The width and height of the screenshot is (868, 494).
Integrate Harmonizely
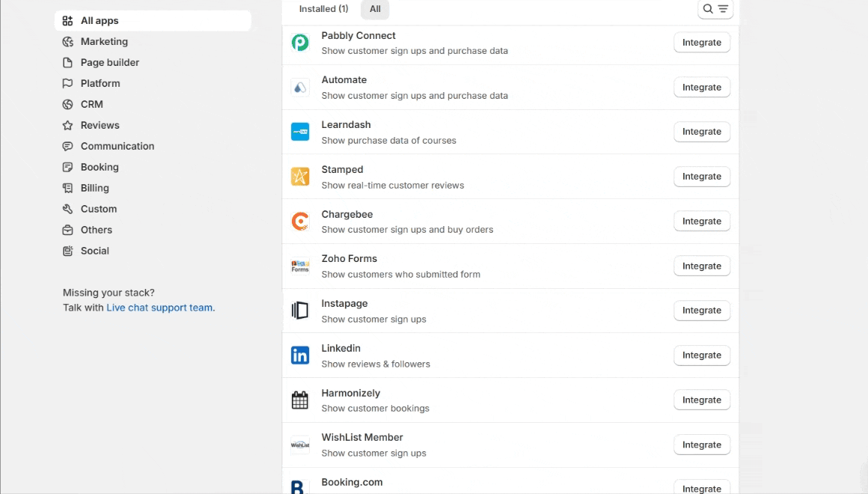pos(701,400)
